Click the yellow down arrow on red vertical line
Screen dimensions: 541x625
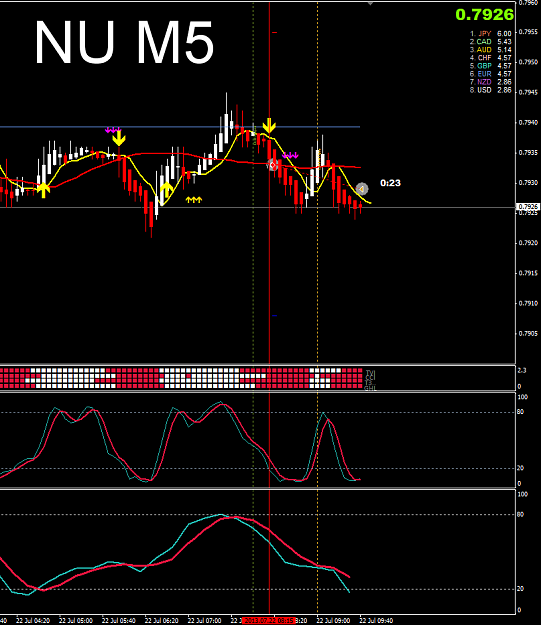pyautogui.click(x=269, y=126)
